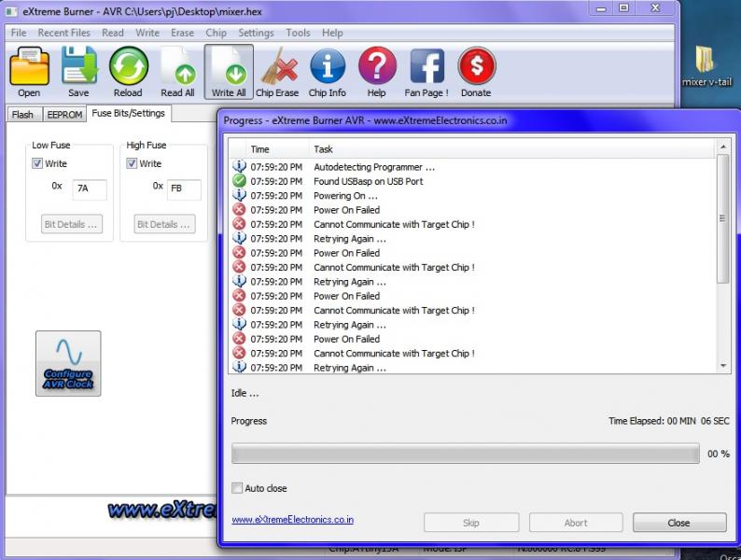
Task: Switch to the EEPROM tab
Action: tap(64, 115)
